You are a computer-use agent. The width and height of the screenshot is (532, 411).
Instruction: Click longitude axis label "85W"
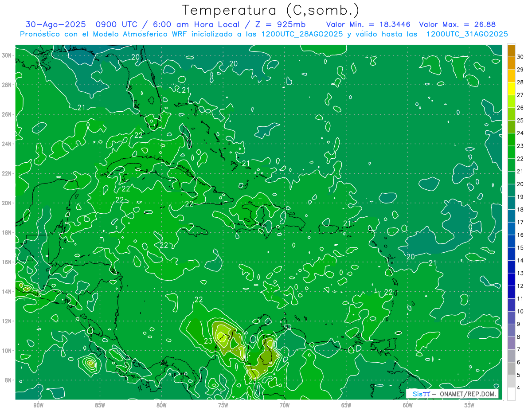[x=100, y=405]
